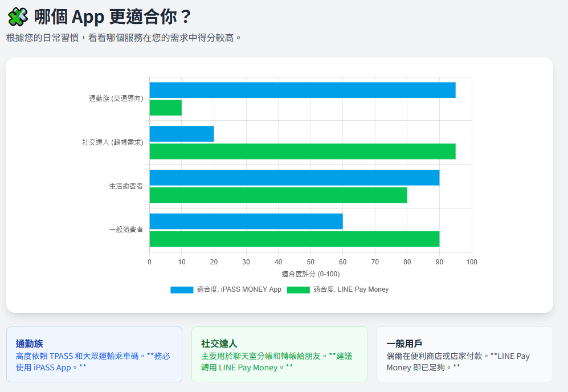Select the blue bar for 通勤族 (交通導向)
568x392 pixels.
click(x=302, y=89)
